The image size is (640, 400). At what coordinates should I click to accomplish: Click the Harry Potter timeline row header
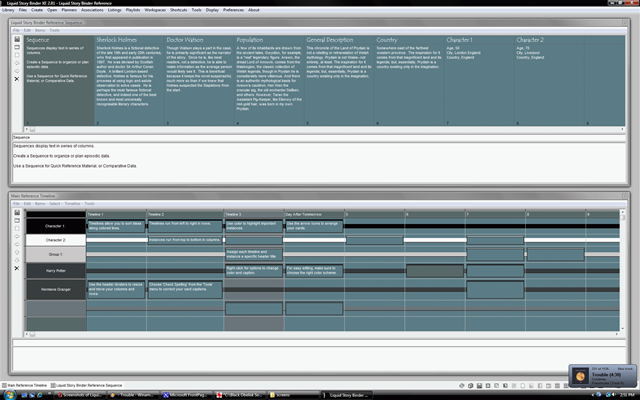(56, 271)
